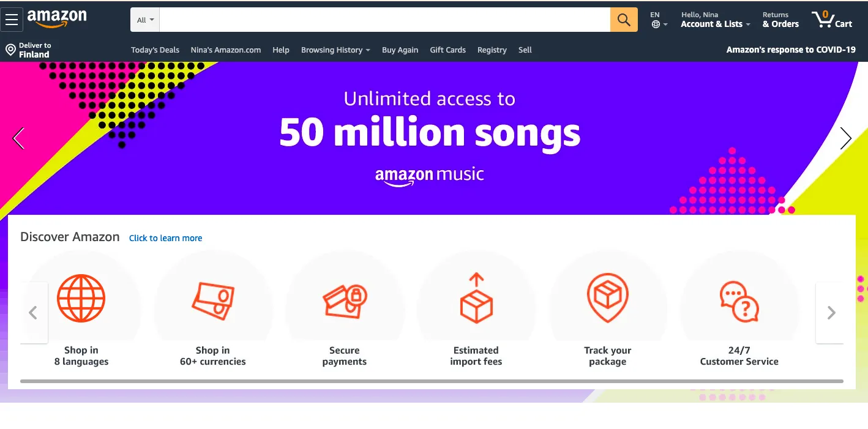
Task: Open Amazon's response to COVID-19
Action: coord(791,50)
